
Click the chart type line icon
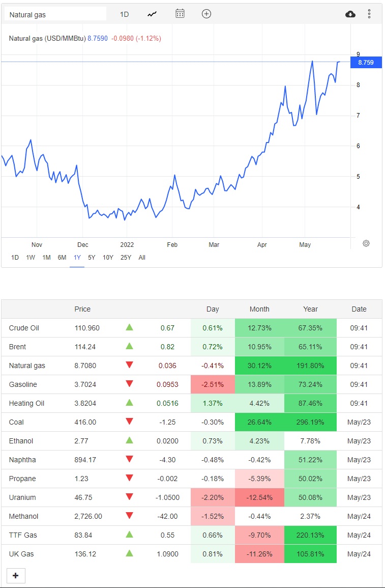152,14
